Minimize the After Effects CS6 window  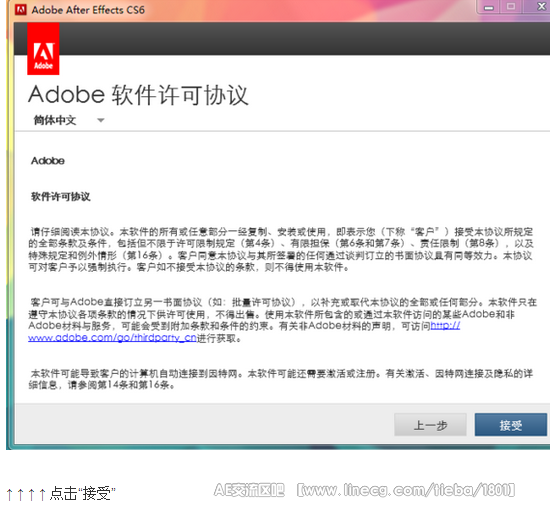click(489, 7)
